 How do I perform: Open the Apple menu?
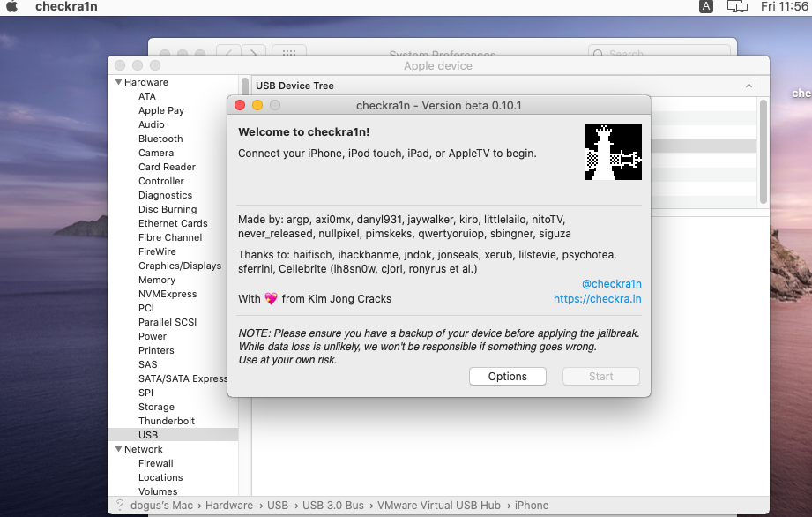[x=11, y=6]
